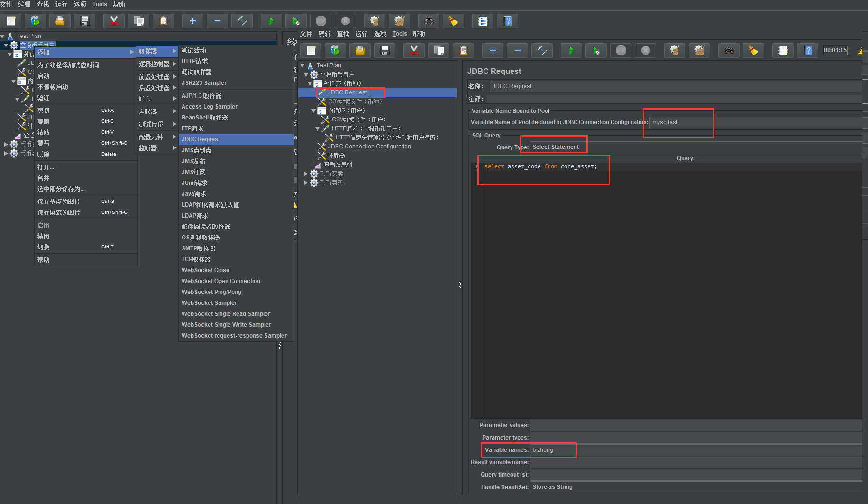
Task: Click Stop icon in JDBC Request window toolbar
Action: point(621,50)
